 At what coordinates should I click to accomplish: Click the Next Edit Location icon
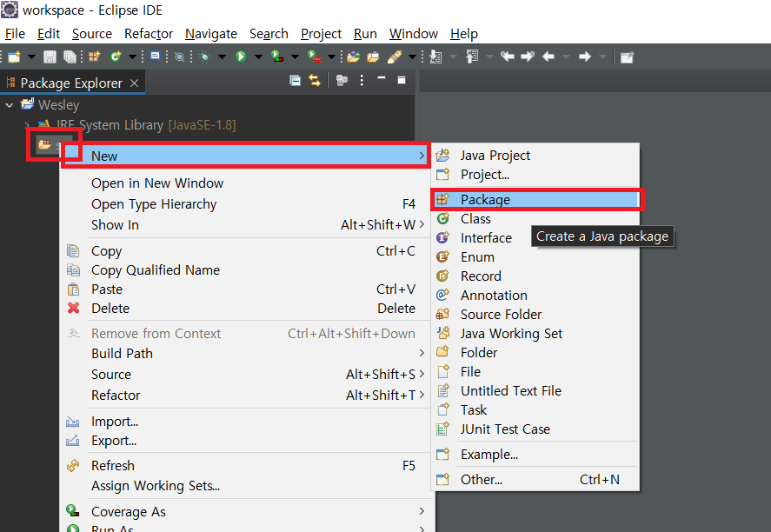(x=528, y=57)
